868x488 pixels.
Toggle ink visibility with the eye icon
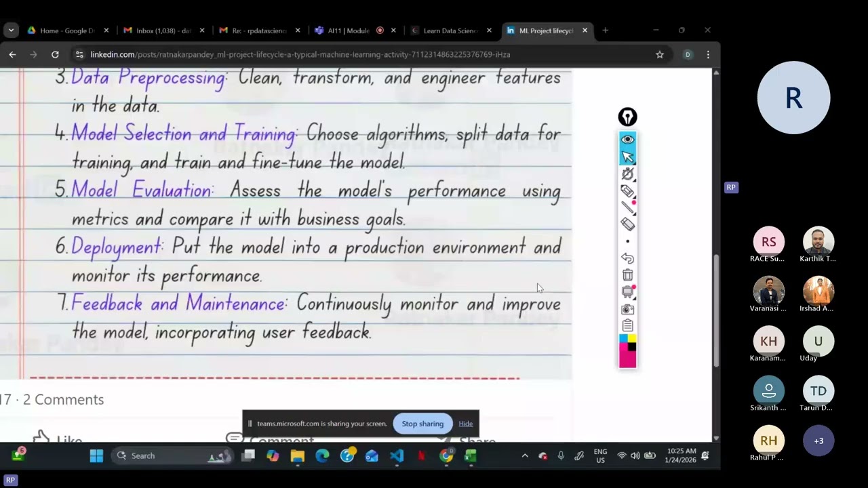[627, 140]
